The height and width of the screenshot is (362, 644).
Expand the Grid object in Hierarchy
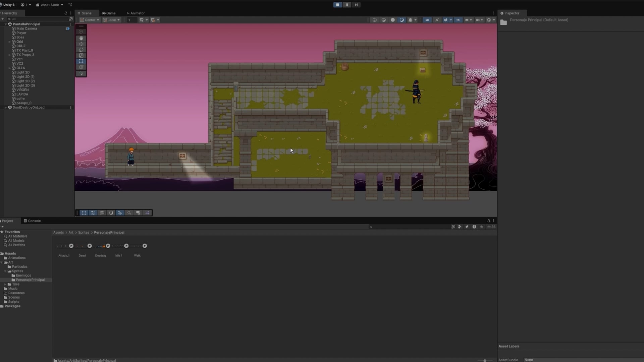pyautogui.click(x=9, y=42)
